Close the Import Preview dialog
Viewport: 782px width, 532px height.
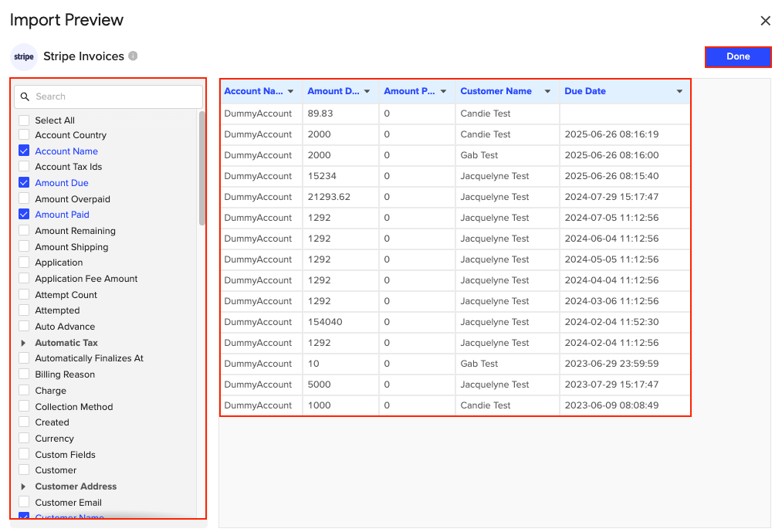[x=765, y=21]
